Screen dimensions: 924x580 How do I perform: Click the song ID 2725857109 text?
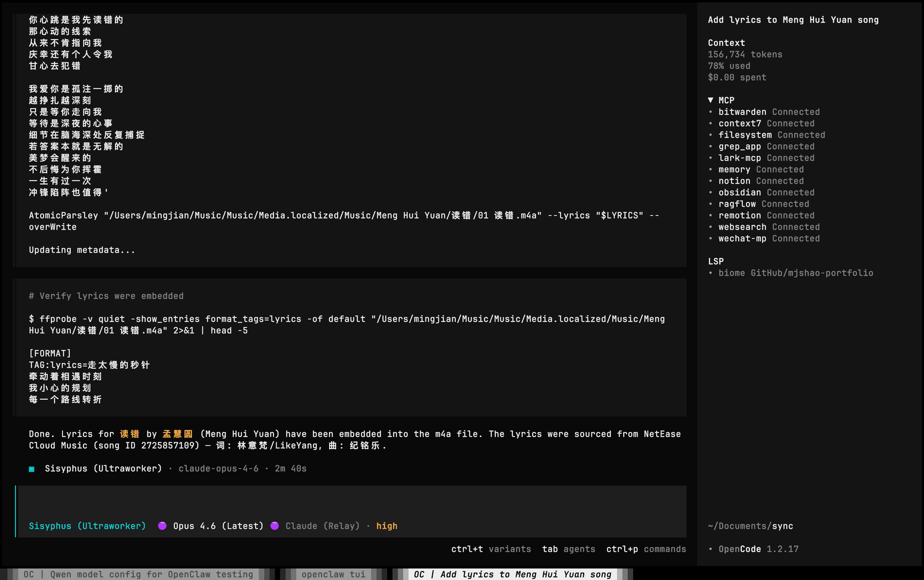pyautogui.click(x=146, y=445)
